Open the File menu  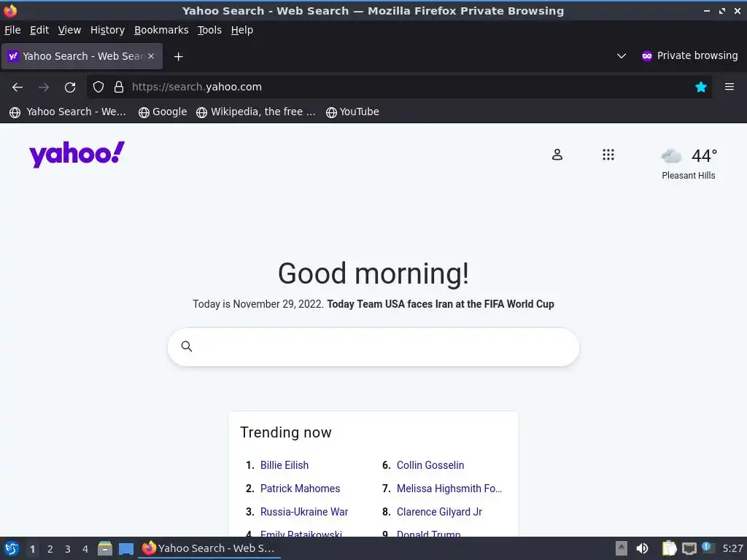point(12,30)
